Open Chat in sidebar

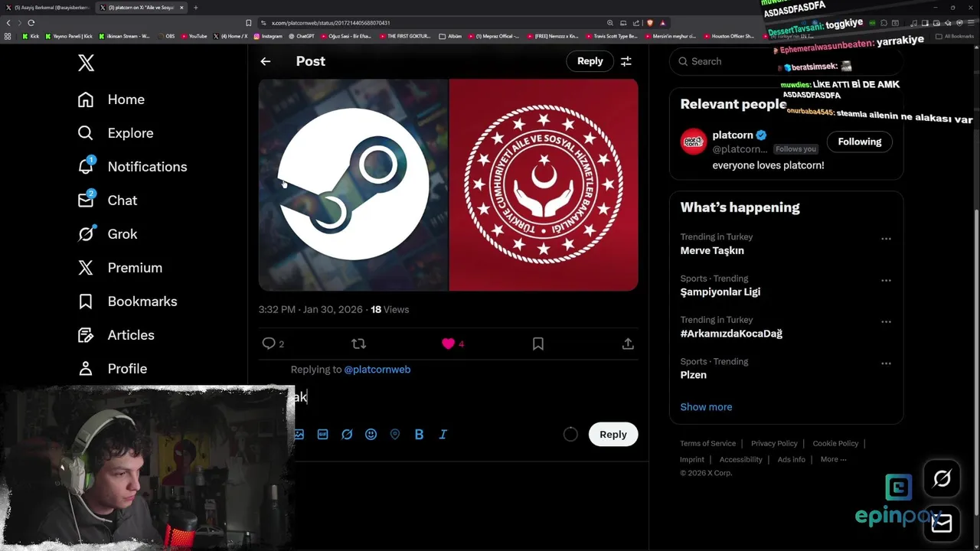[x=107, y=201]
